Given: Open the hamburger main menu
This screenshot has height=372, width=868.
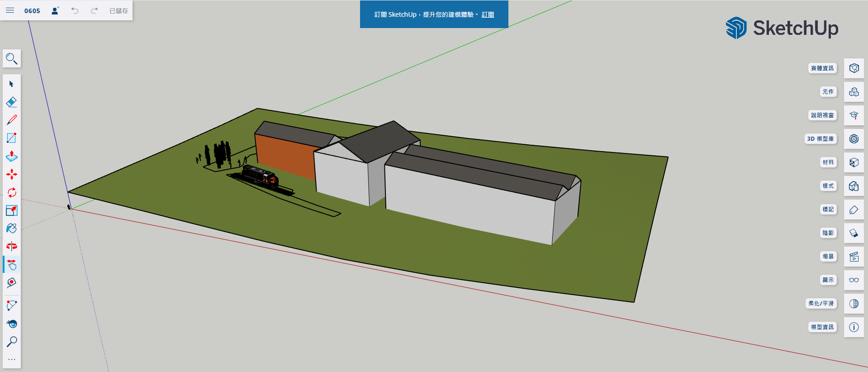Looking at the screenshot, I should click(x=10, y=10).
